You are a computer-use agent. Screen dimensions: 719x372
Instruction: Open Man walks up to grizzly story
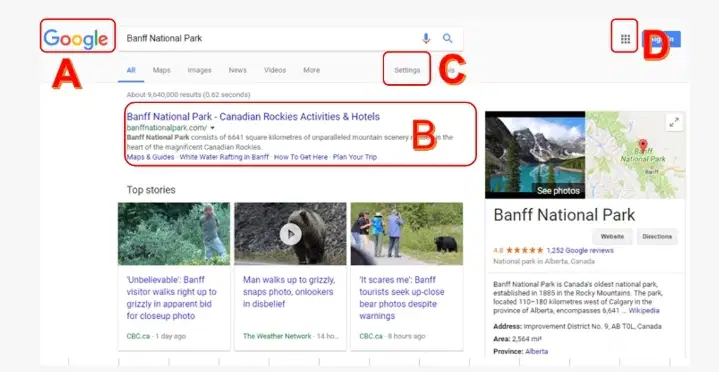289,292
